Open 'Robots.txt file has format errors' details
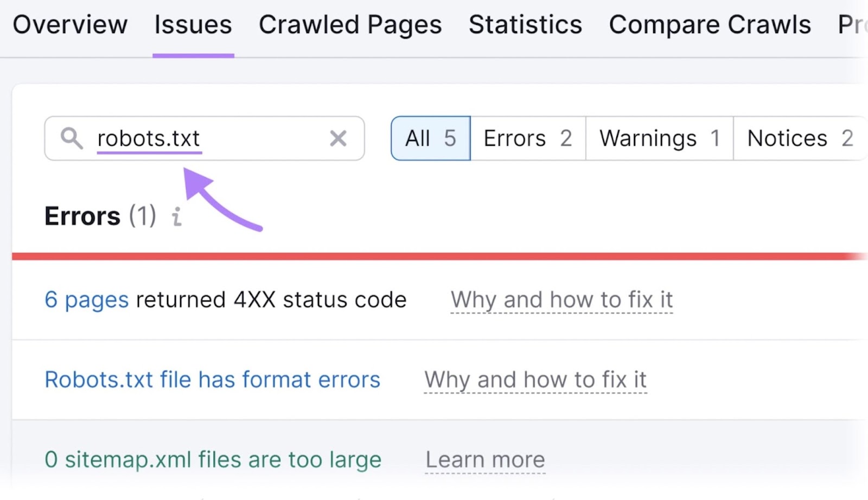Image resolution: width=868 pixels, height=500 pixels. tap(212, 380)
